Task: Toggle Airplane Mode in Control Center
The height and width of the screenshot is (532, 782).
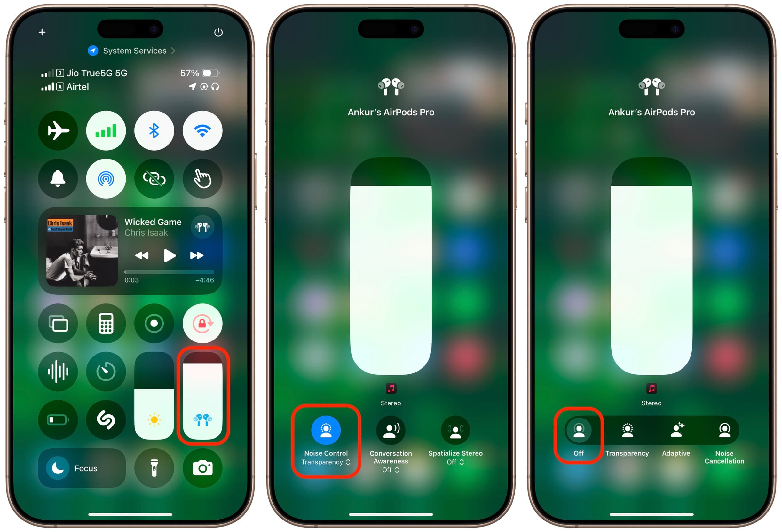Action: click(59, 127)
